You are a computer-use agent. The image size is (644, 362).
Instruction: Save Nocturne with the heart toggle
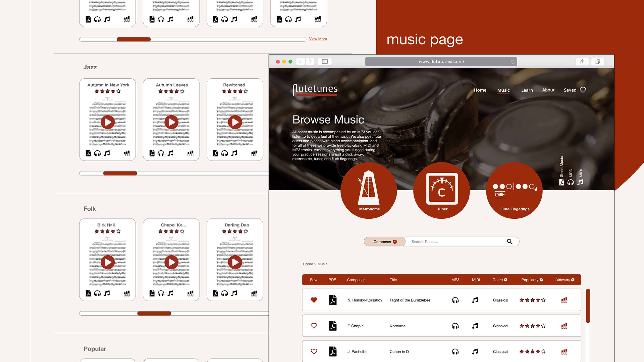(x=314, y=326)
